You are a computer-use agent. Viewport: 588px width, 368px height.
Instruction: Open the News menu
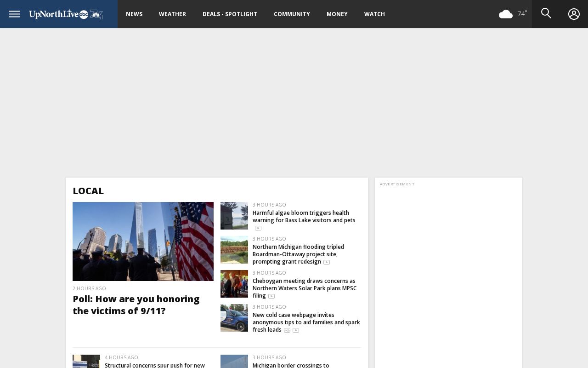[x=134, y=14]
